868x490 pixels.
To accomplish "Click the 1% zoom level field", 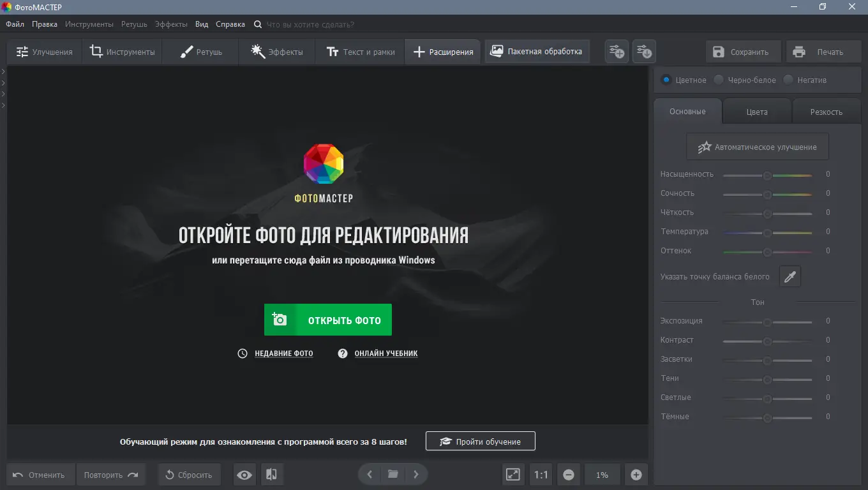I will pos(602,475).
